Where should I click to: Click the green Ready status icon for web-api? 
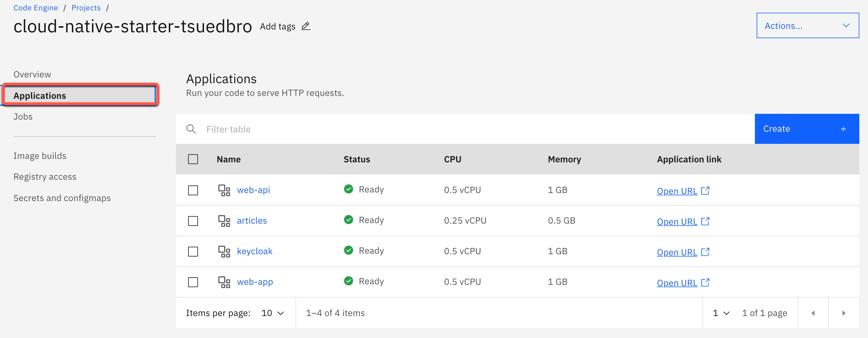click(x=348, y=189)
